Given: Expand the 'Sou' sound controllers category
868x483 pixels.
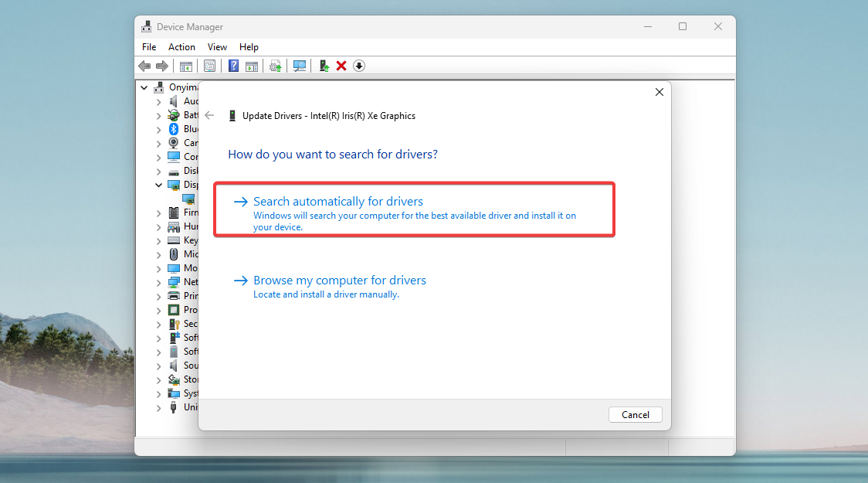Looking at the screenshot, I should click(x=158, y=366).
